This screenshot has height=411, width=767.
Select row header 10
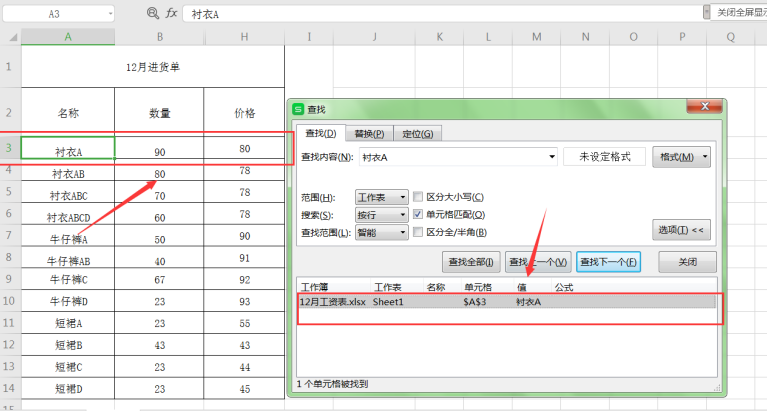click(9, 301)
